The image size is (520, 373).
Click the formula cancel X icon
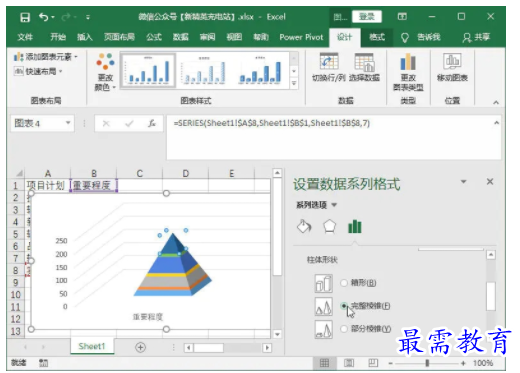106,124
